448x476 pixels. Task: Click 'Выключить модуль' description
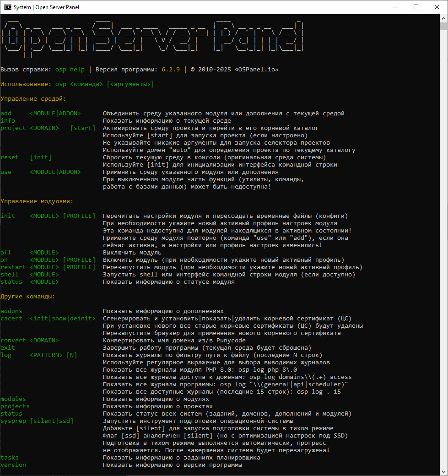tap(132, 253)
